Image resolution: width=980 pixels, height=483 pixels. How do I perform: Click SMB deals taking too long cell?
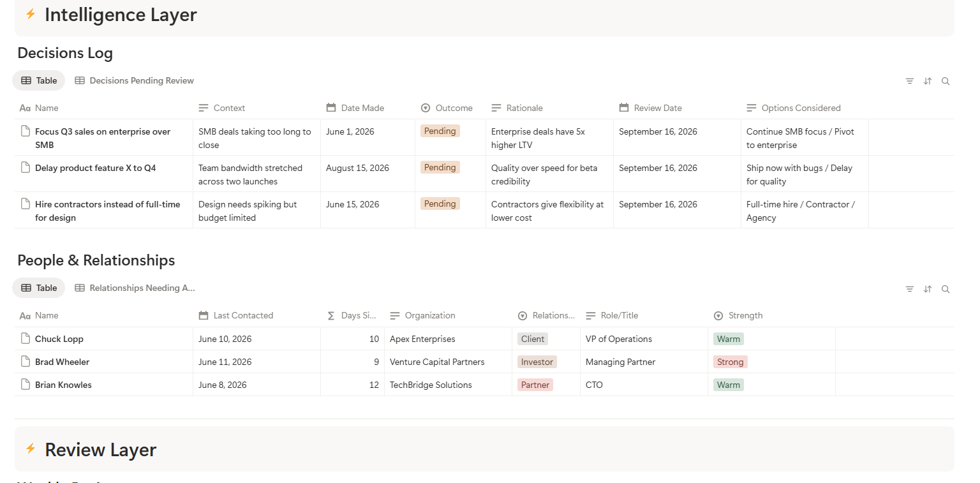(x=256, y=137)
